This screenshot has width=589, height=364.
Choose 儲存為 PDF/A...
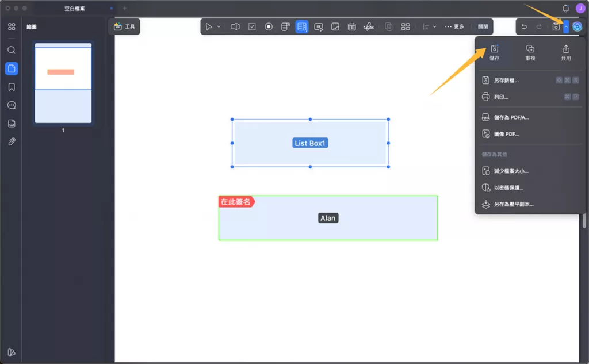[x=530, y=117]
